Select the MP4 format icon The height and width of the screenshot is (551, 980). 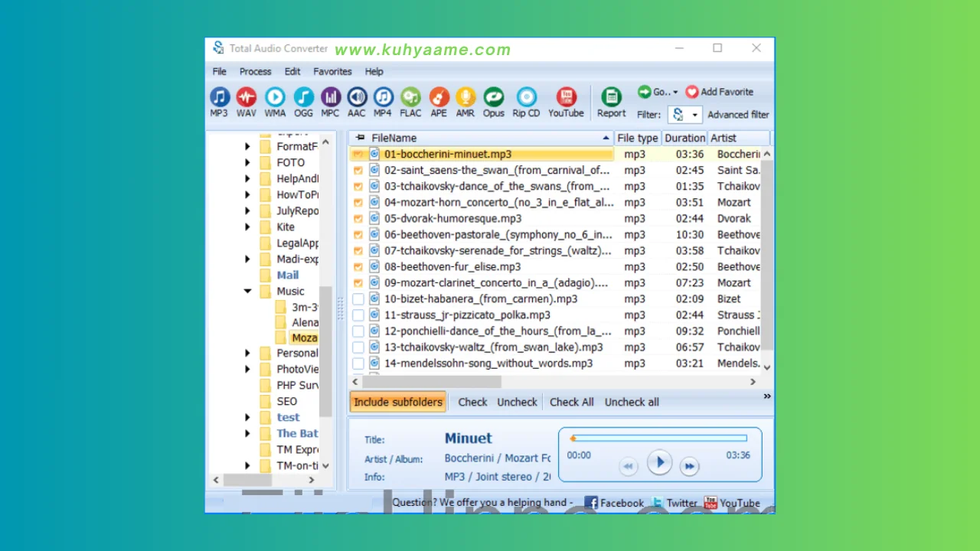pyautogui.click(x=383, y=97)
